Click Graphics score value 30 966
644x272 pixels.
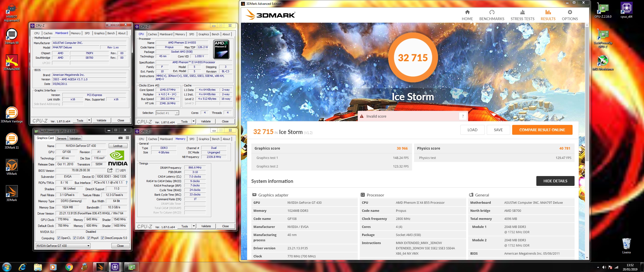(402, 148)
